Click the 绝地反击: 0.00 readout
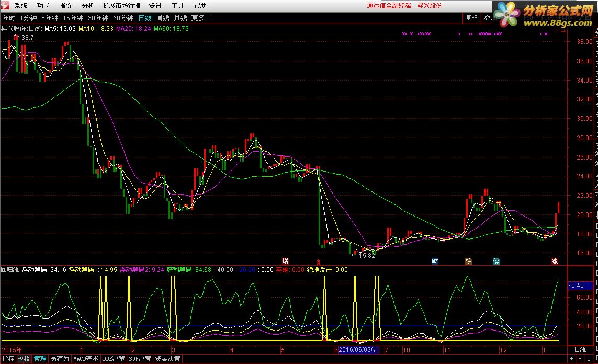The height and width of the screenshot is (364, 598). coord(327,270)
